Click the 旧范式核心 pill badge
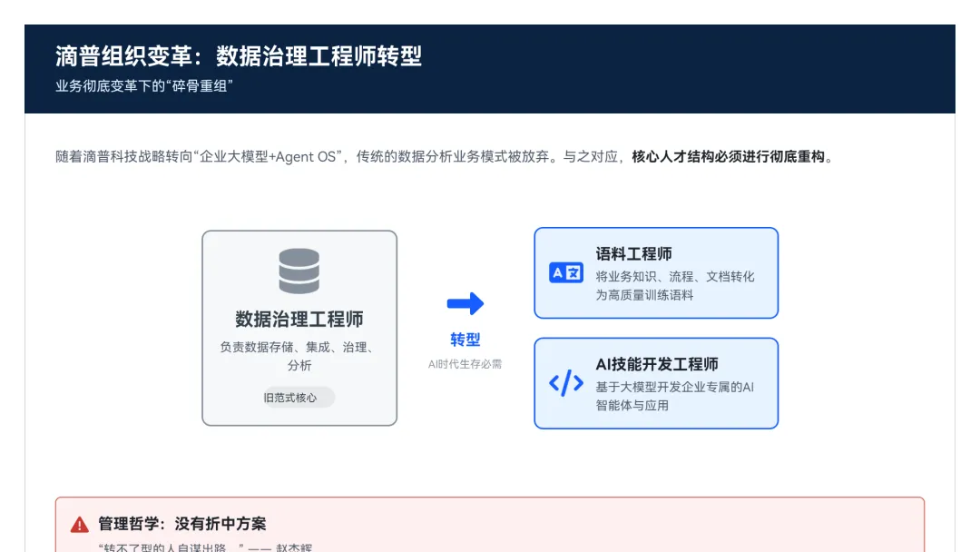This screenshot has height=552, width=980. point(299,398)
